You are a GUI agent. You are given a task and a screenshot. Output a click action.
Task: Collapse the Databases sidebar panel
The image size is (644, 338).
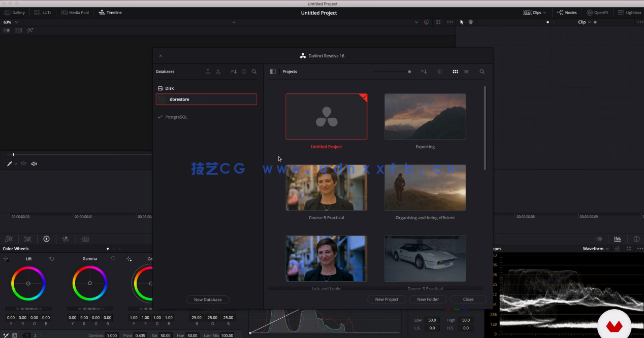(273, 72)
